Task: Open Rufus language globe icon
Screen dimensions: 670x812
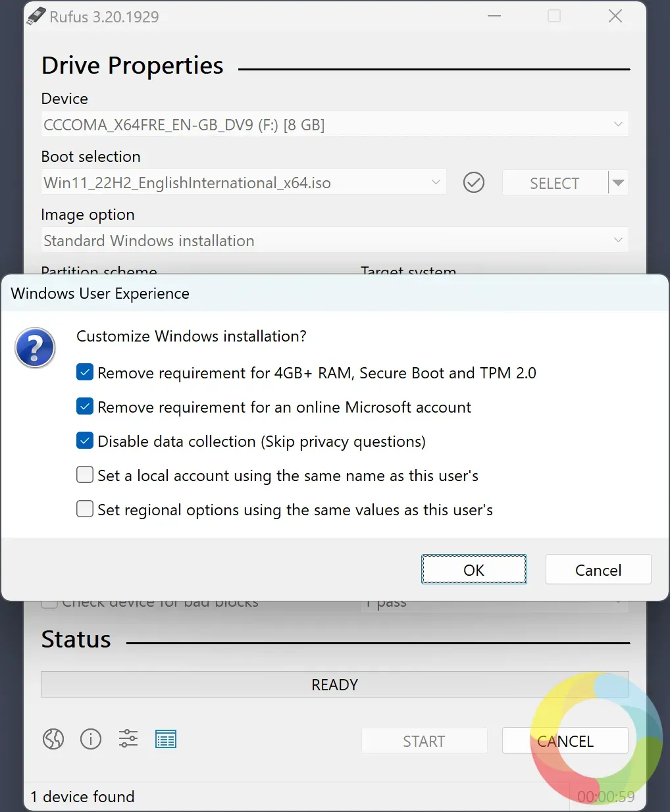Action: [x=53, y=739]
